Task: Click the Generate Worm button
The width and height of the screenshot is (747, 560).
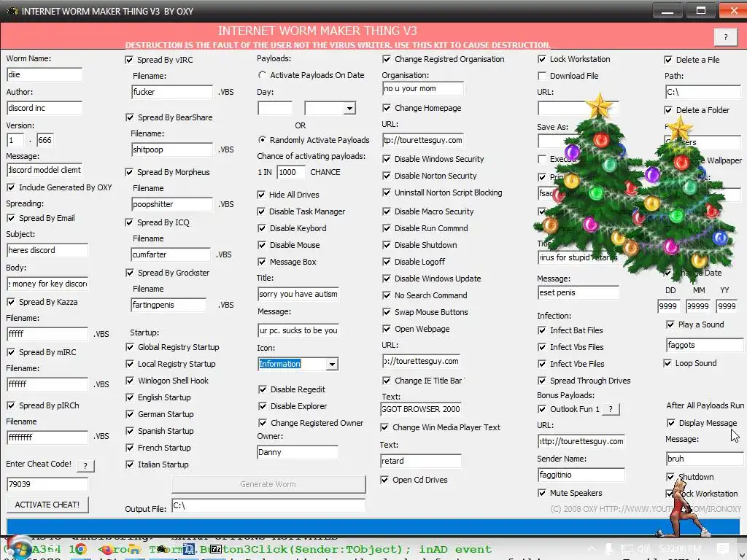Action: 268,484
